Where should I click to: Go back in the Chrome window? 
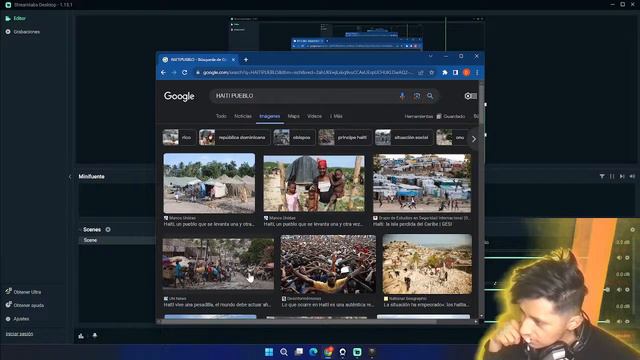tap(163, 72)
